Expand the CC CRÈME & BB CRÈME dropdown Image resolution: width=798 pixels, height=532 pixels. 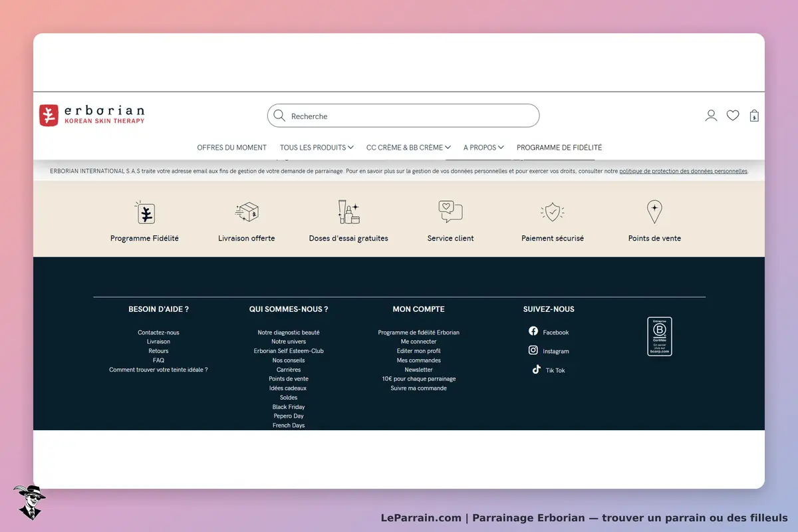(408, 148)
